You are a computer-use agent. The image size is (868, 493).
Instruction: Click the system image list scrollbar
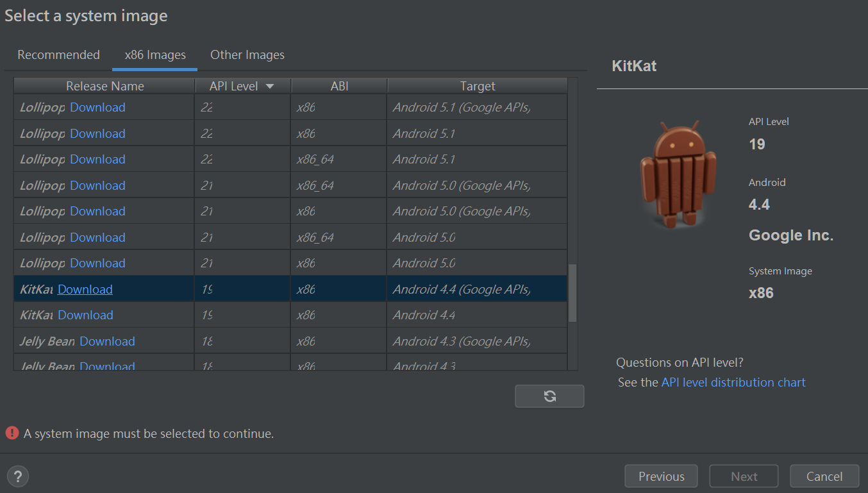tap(572, 292)
